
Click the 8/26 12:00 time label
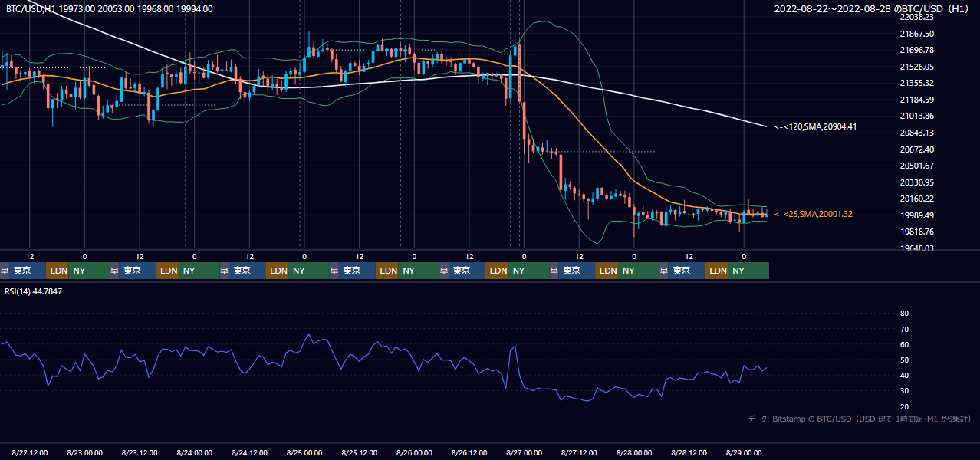pyautogui.click(x=469, y=452)
